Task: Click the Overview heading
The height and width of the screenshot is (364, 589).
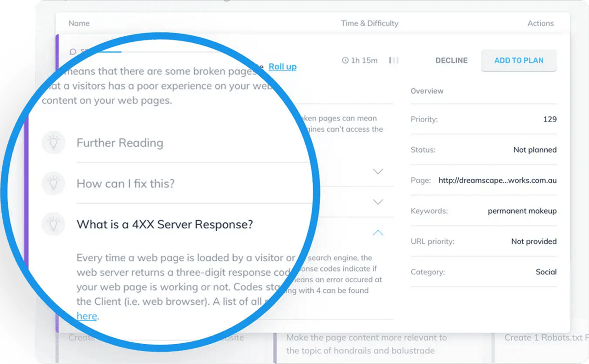Action: (x=427, y=91)
